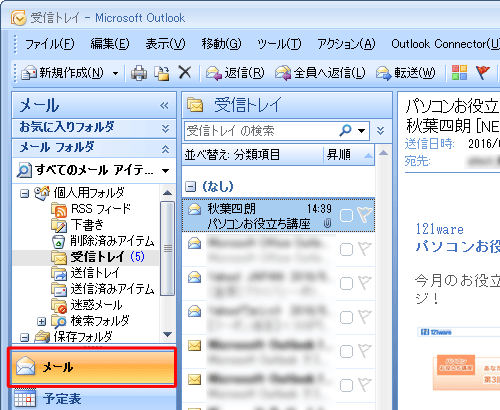
Task: Click the Forward (転送) button
Action: click(x=405, y=73)
